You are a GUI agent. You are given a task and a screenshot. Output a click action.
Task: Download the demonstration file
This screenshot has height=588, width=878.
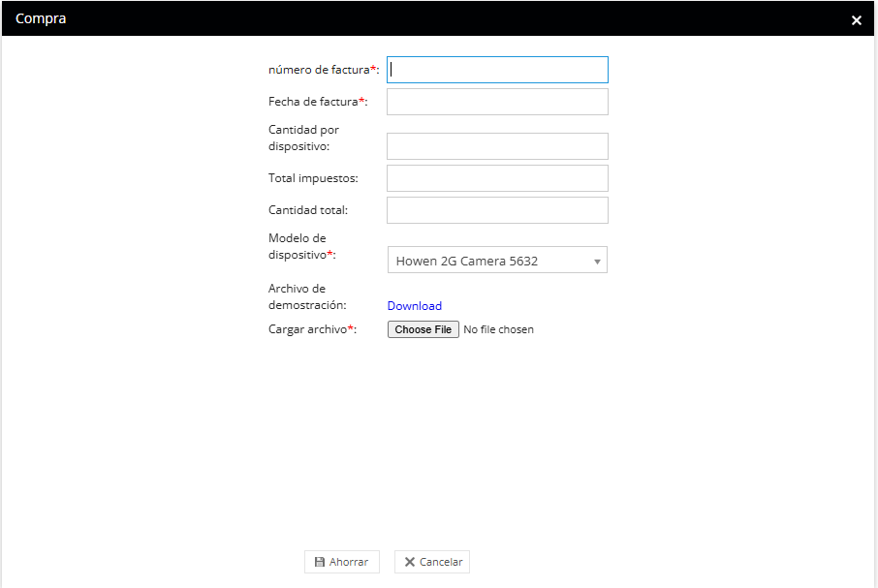point(414,306)
